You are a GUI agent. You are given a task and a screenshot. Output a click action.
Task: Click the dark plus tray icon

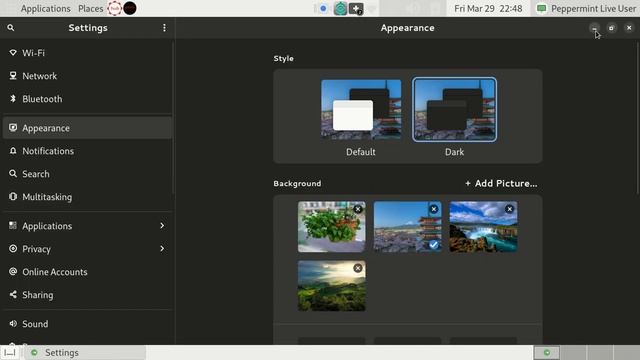(356, 9)
